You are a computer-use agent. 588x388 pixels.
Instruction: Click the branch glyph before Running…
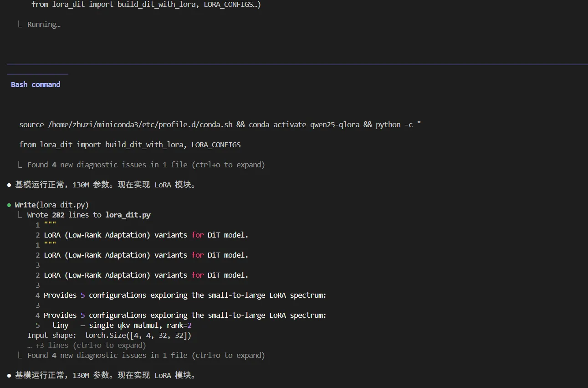click(x=20, y=25)
